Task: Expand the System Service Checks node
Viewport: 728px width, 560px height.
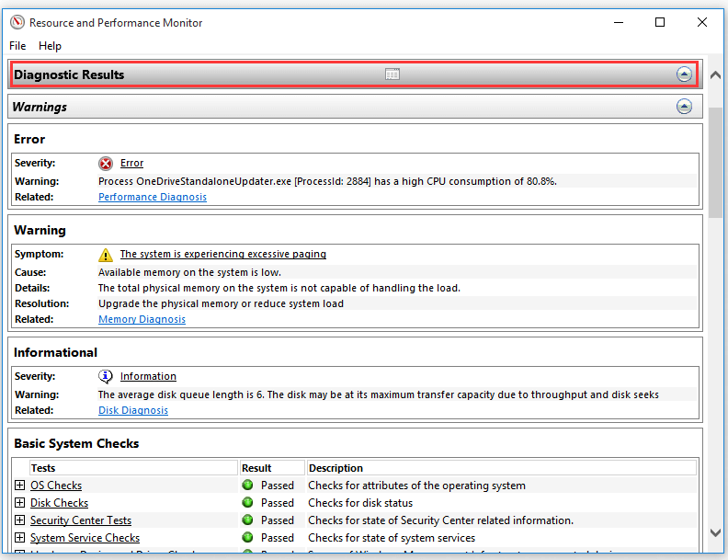Action: click(19, 538)
